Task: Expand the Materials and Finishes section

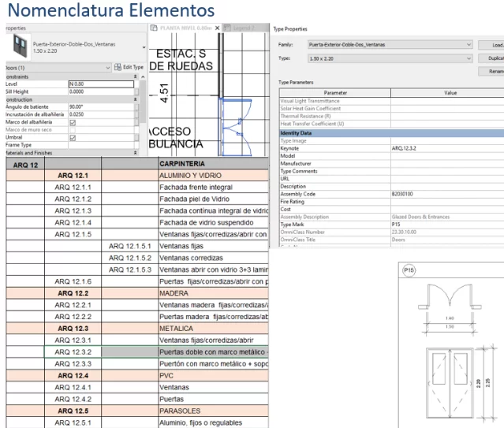Action: (x=135, y=152)
